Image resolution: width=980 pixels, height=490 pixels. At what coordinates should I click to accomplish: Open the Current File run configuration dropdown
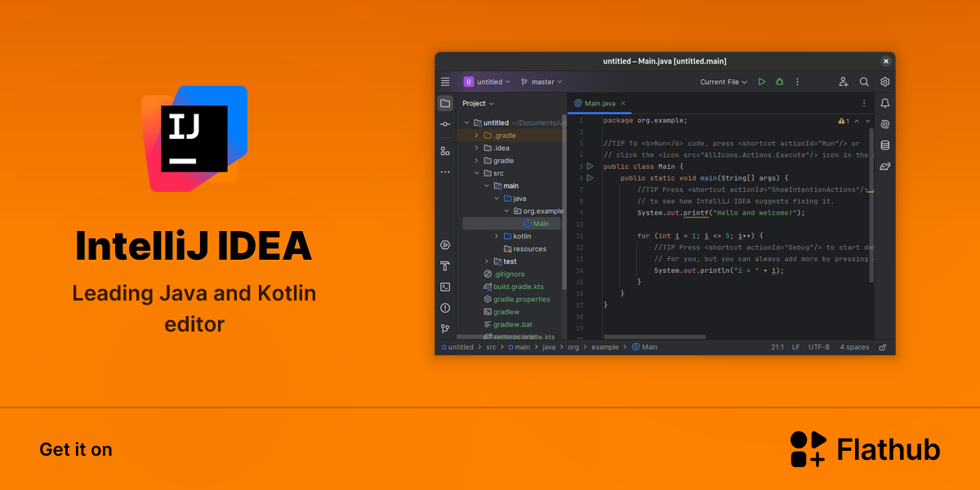tap(724, 82)
